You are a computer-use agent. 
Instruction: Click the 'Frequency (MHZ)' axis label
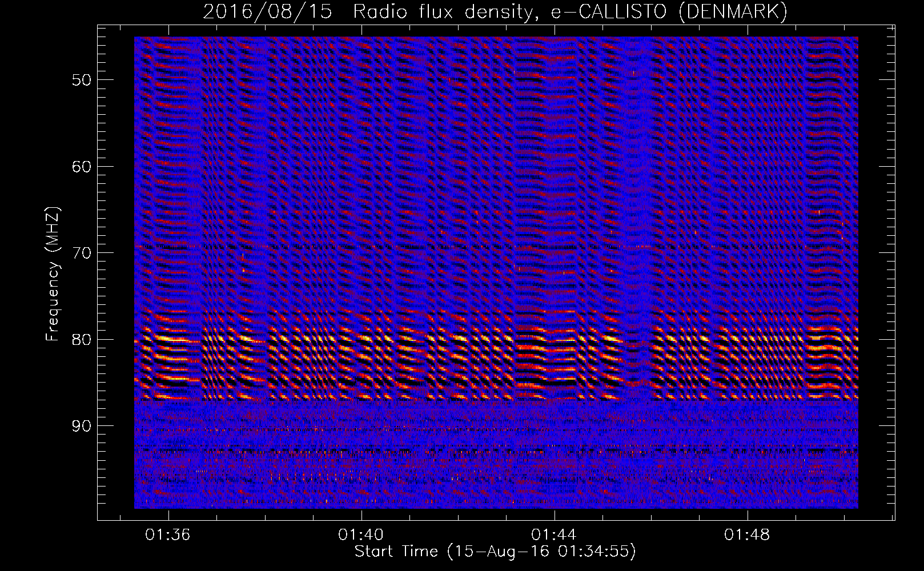[x=53, y=274]
